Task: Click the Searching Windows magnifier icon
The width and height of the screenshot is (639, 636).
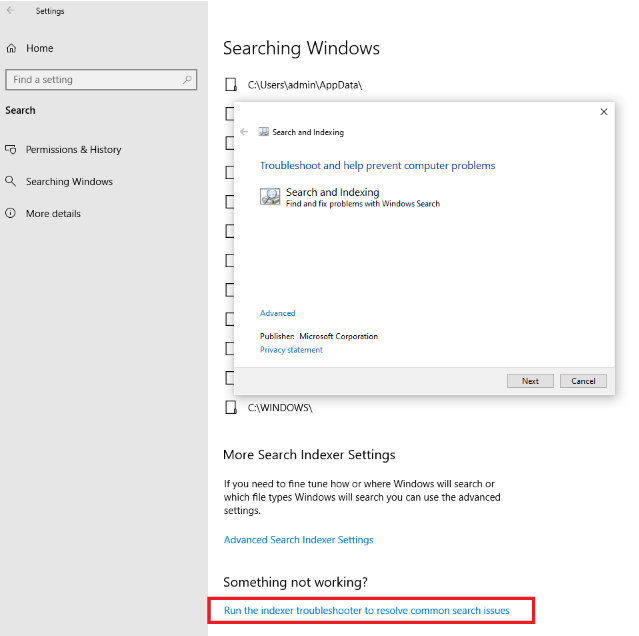Action: tap(11, 181)
